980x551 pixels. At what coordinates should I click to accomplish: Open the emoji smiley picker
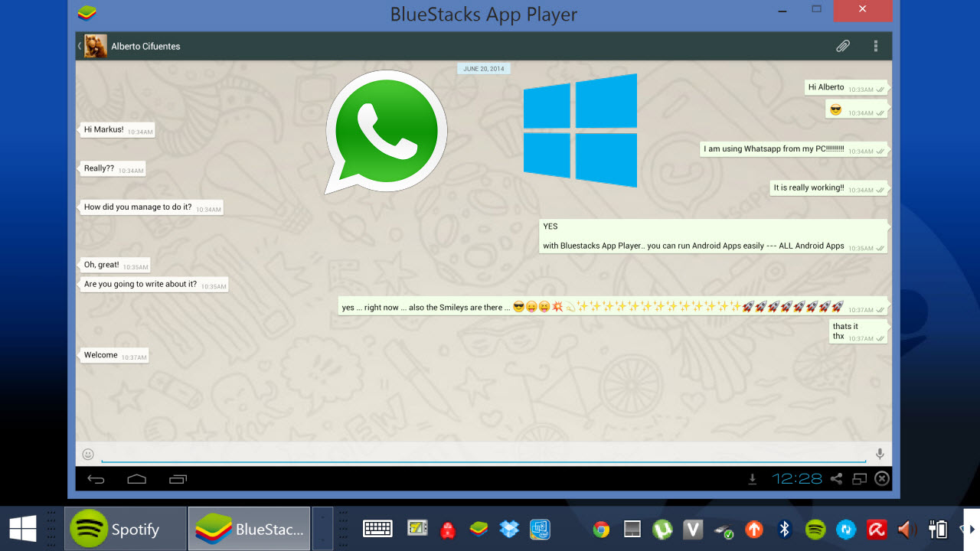click(88, 454)
